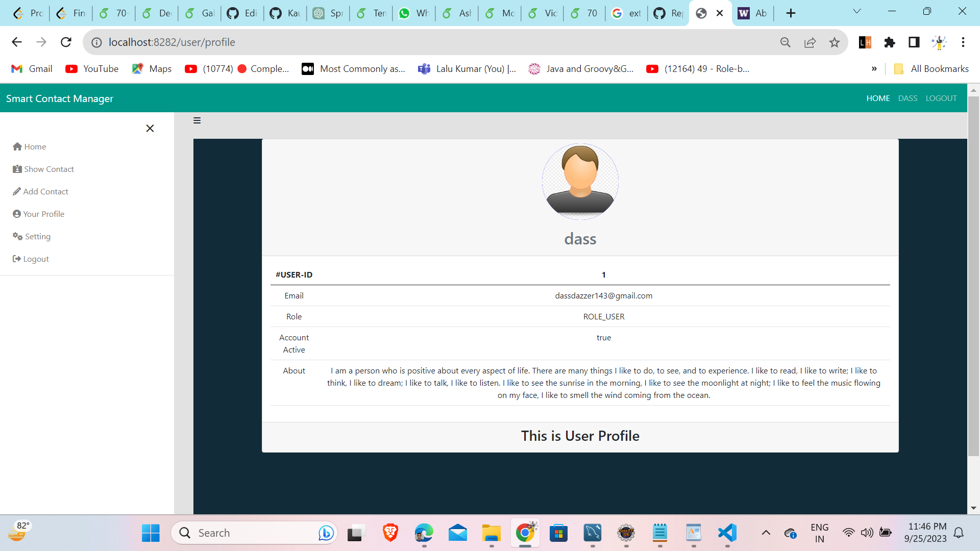Viewport: 980px width, 551px height.
Task: Toggle the sidebar with the hamburger icon
Action: [197, 120]
